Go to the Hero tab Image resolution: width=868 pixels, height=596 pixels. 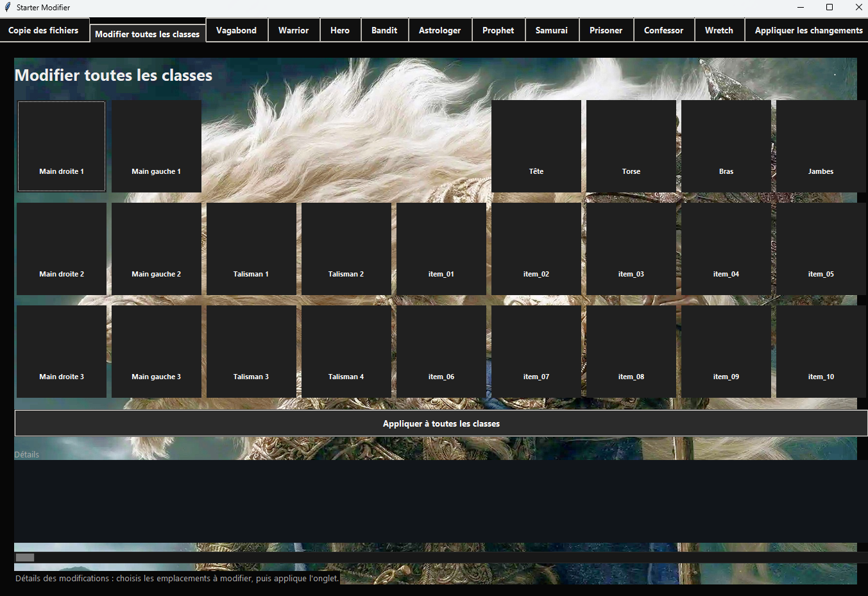coord(340,30)
